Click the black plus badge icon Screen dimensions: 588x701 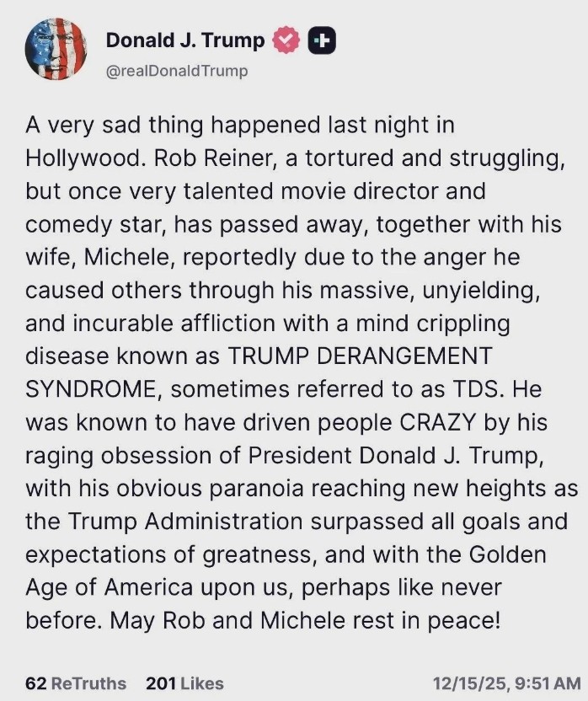click(322, 40)
